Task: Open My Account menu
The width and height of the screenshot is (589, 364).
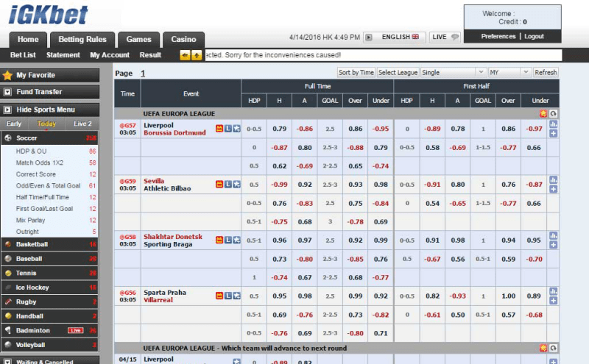Action: pyautogui.click(x=110, y=55)
